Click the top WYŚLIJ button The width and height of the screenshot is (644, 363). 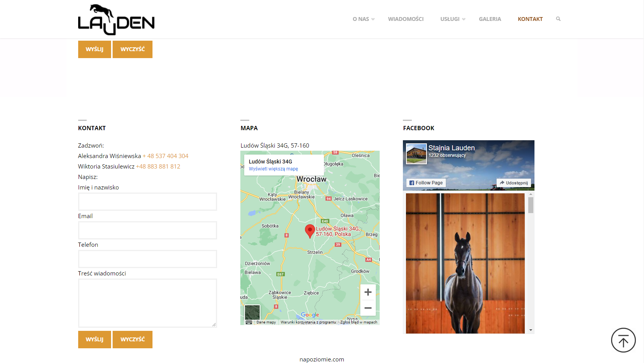[x=94, y=49]
